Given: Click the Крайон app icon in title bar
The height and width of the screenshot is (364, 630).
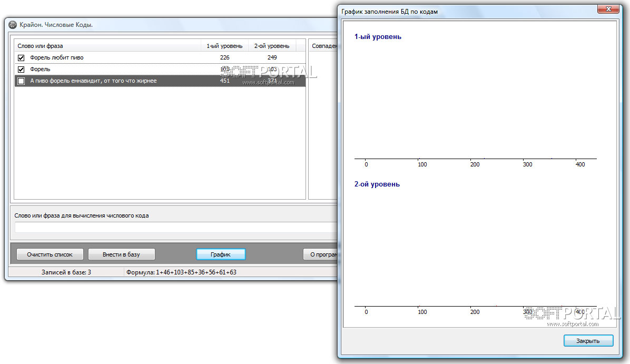Looking at the screenshot, I should 13,25.
